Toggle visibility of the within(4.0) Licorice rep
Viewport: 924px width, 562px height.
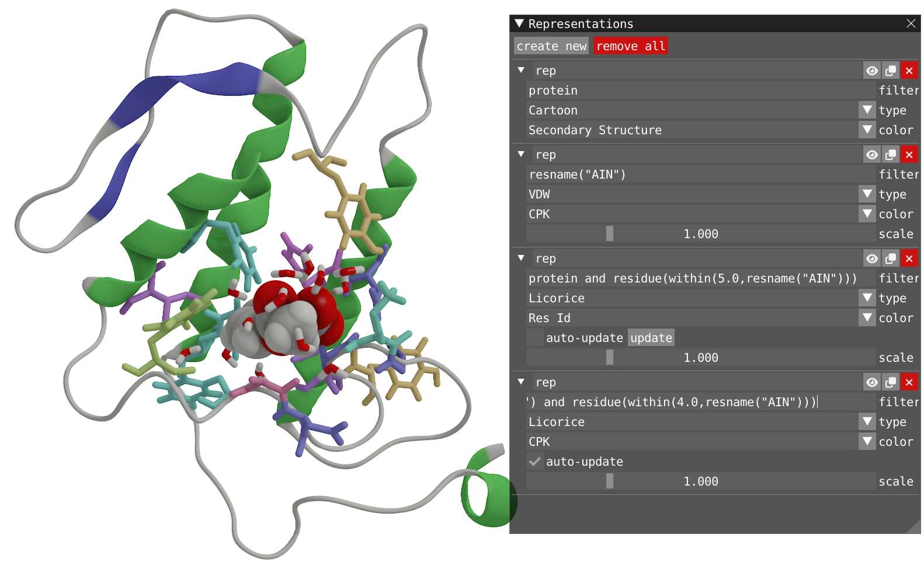coord(872,382)
